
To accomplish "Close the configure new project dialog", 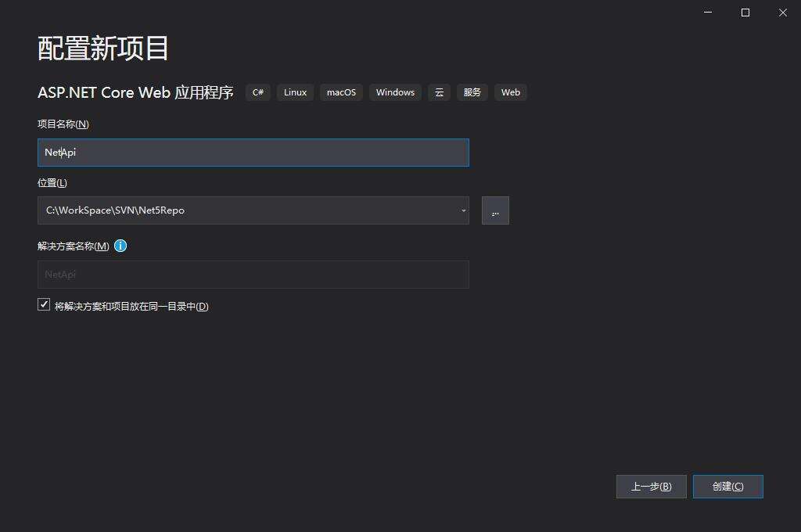I will [x=782, y=13].
